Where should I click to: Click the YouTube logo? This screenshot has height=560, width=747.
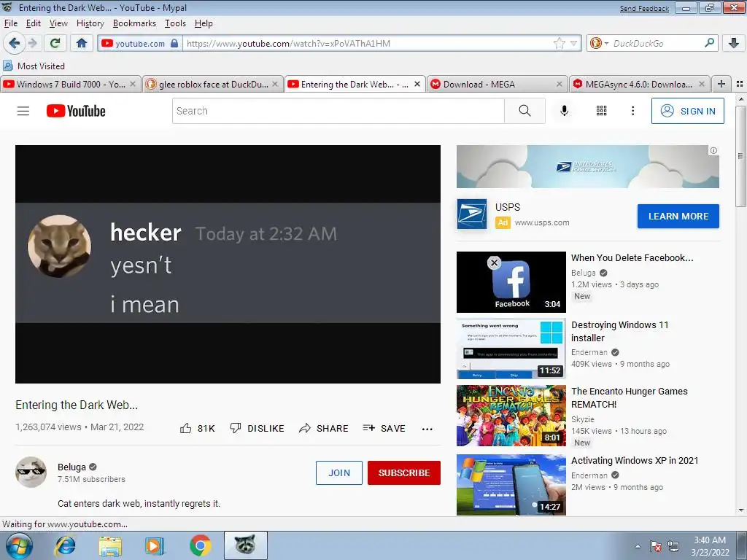76,111
